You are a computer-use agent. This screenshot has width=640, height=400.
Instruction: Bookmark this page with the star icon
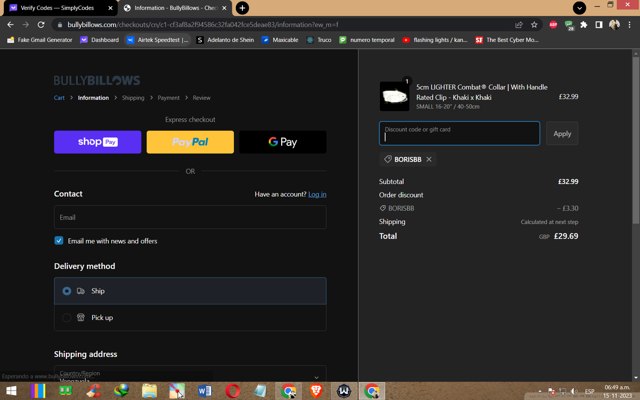(x=534, y=25)
